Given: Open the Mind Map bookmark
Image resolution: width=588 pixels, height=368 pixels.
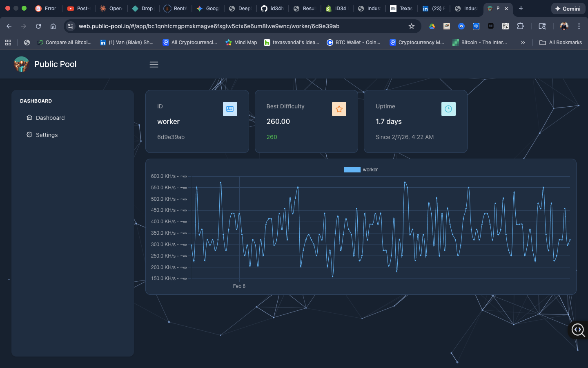Looking at the screenshot, I should coord(241,43).
